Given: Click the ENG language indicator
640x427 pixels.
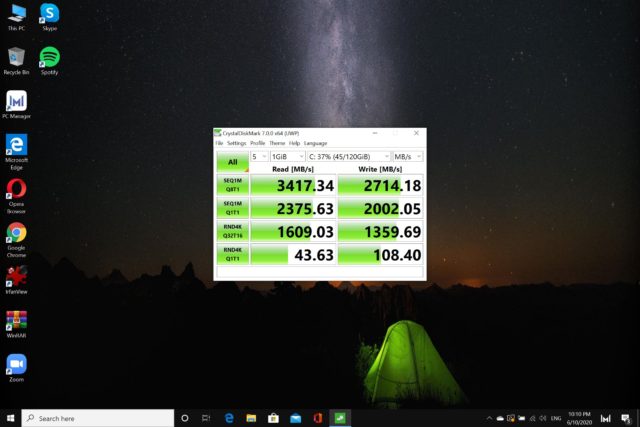Looking at the screenshot, I should (x=556, y=418).
